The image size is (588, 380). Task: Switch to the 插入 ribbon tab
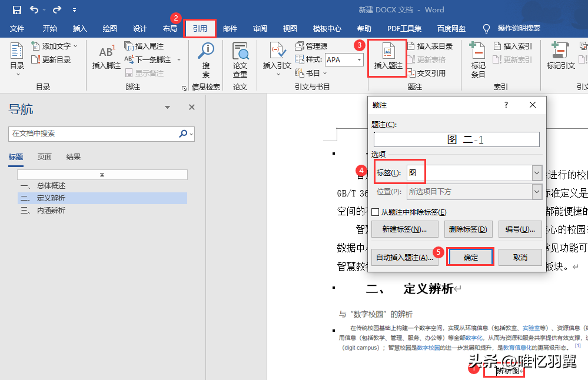(x=79, y=28)
